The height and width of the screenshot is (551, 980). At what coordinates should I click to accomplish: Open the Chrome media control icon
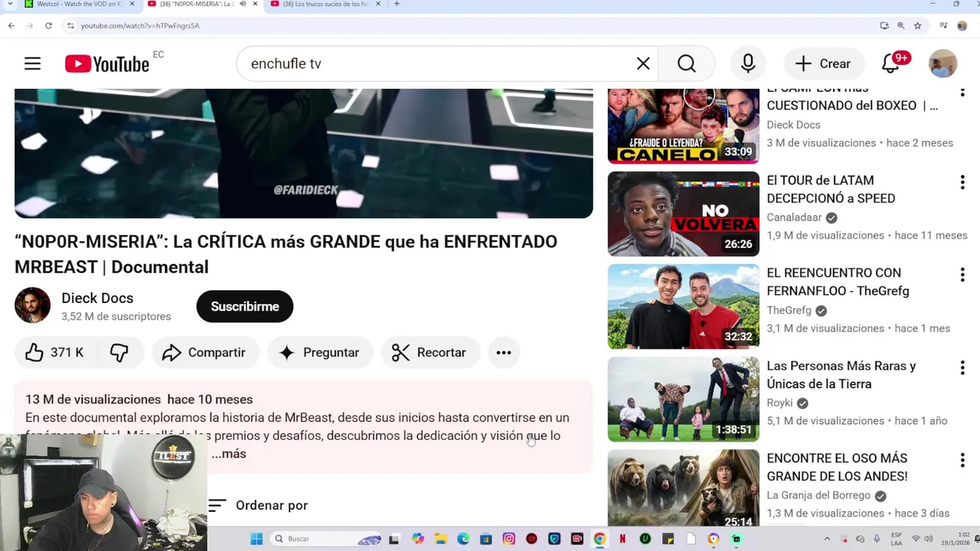[943, 25]
